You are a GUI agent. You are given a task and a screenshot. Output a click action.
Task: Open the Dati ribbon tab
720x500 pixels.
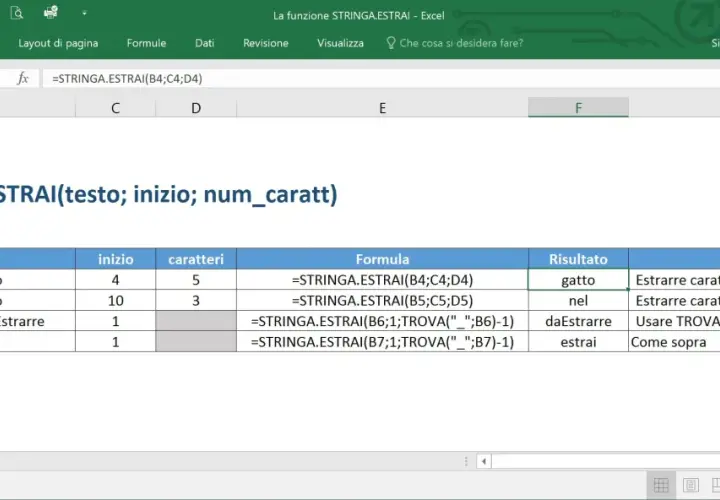point(204,43)
